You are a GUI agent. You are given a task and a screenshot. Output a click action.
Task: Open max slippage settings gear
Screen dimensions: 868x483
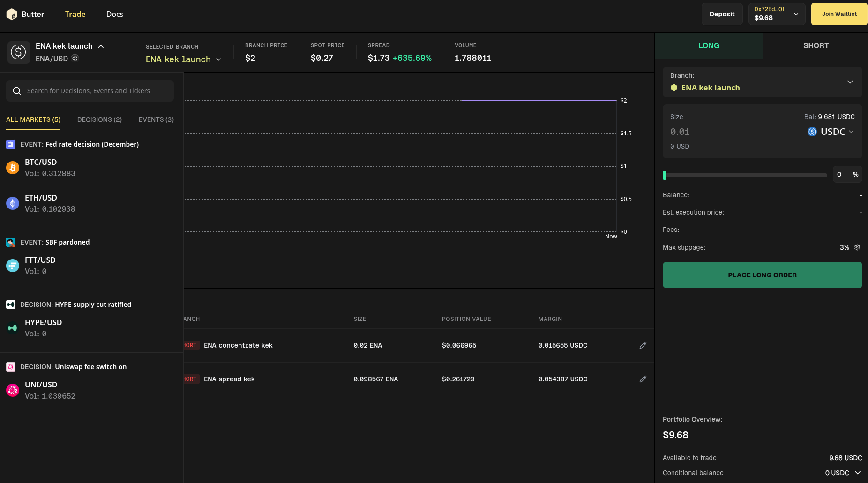[857, 247]
